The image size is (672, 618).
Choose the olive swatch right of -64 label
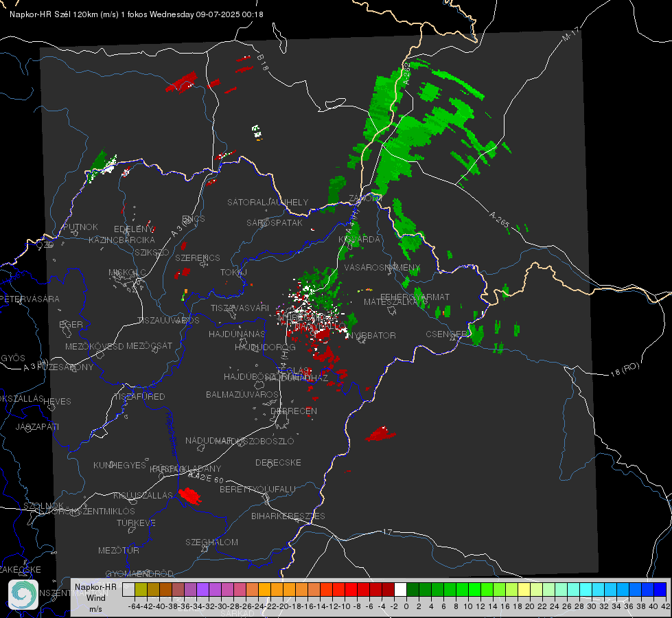click(141, 590)
